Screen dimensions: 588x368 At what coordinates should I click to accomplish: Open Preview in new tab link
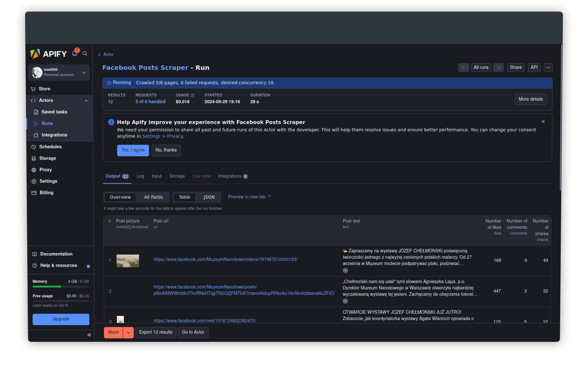(x=249, y=197)
